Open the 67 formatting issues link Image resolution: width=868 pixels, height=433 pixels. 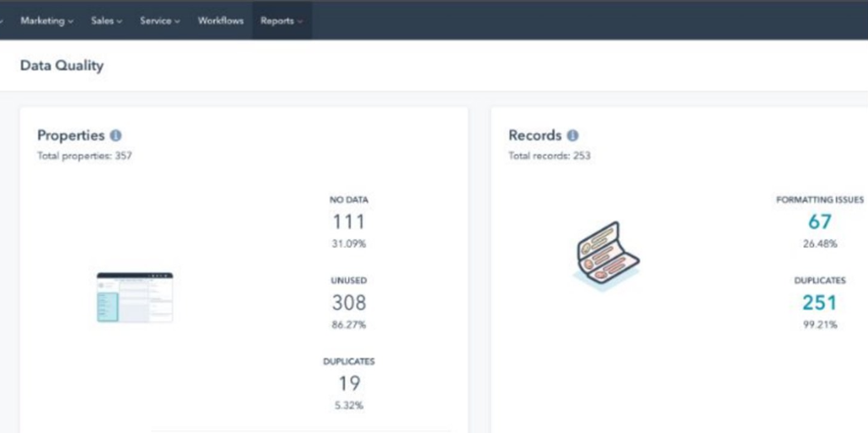pos(820,222)
